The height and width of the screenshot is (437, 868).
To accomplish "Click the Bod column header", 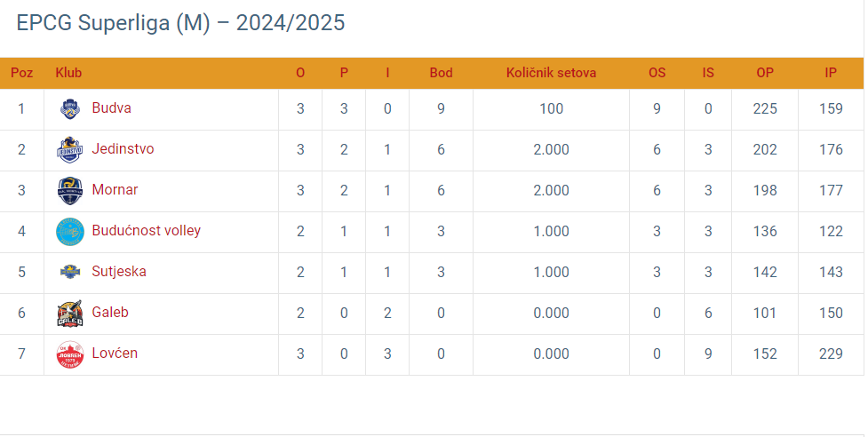I will [442, 73].
